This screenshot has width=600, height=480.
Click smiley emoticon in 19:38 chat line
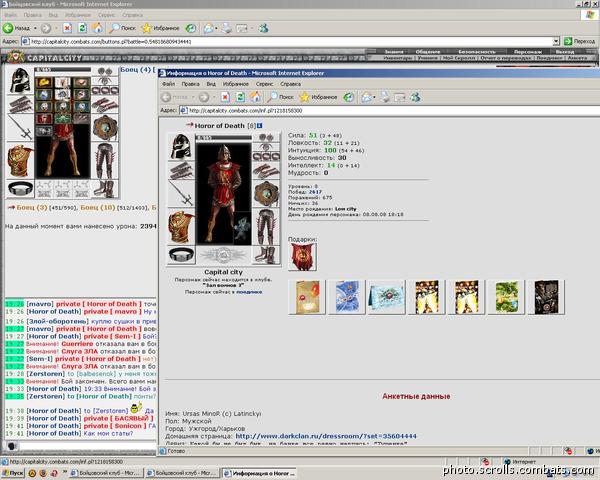click(x=136, y=408)
